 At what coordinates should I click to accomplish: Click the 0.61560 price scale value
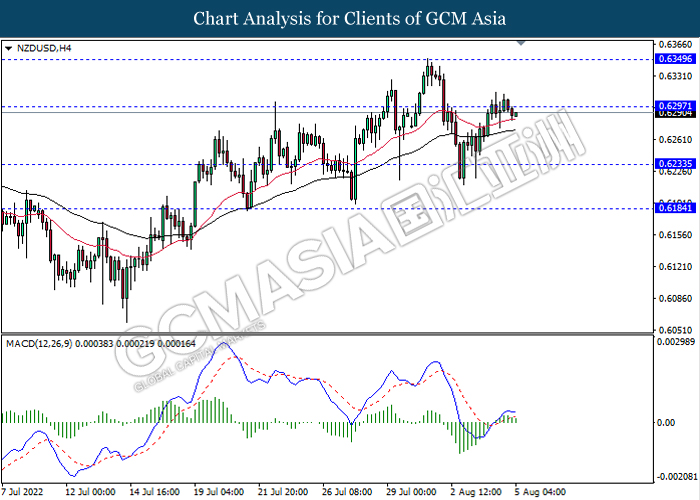tap(675, 235)
